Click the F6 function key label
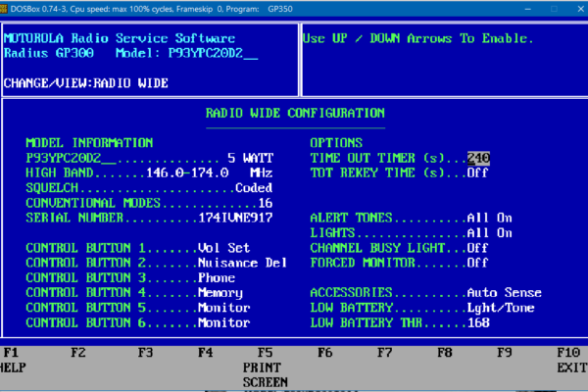Image resolution: width=588 pixels, height=392 pixels. pyautogui.click(x=324, y=353)
